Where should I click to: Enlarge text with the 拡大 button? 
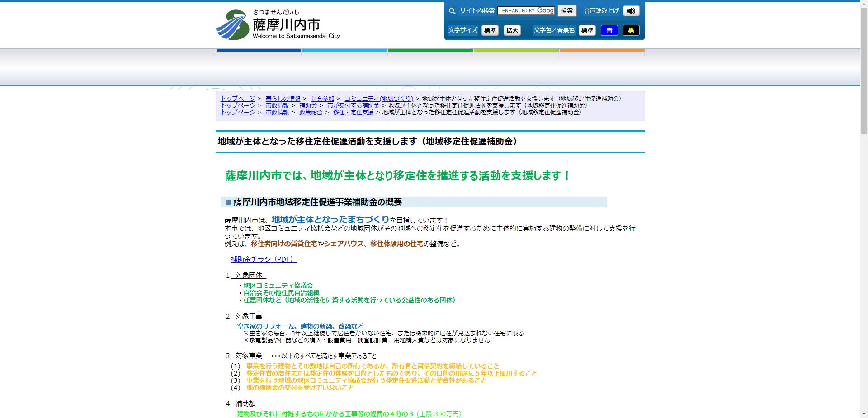[x=512, y=30]
